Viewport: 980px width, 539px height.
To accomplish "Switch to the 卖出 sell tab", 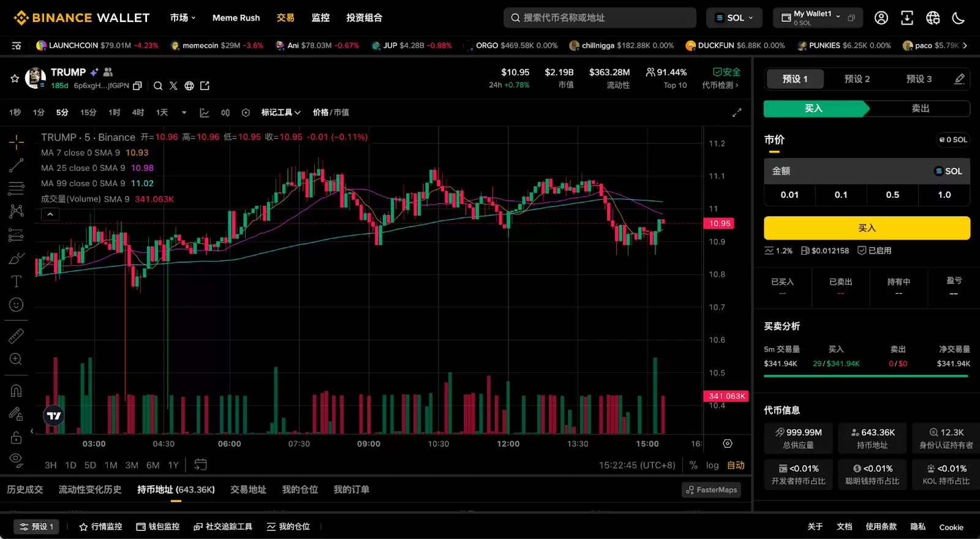I will (x=920, y=108).
